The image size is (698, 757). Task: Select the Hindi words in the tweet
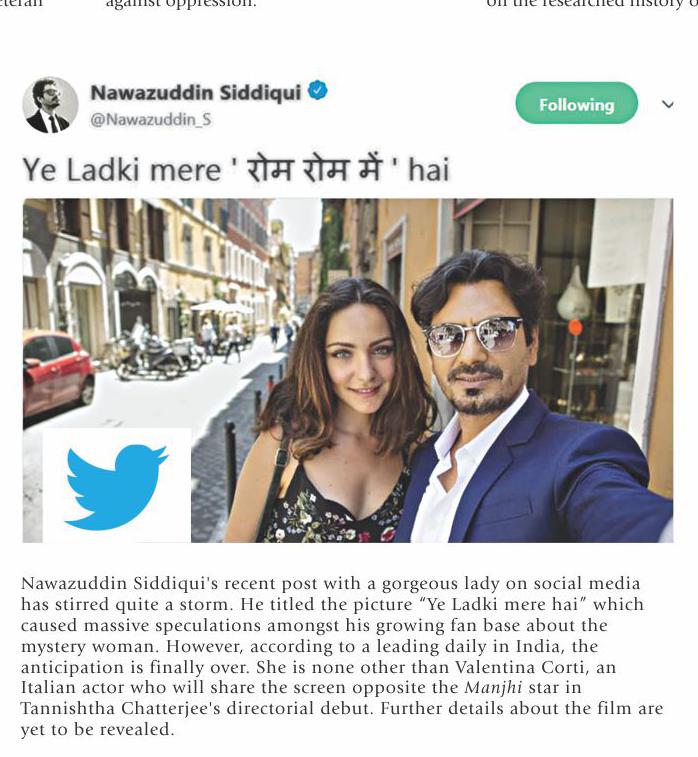click(316, 169)
